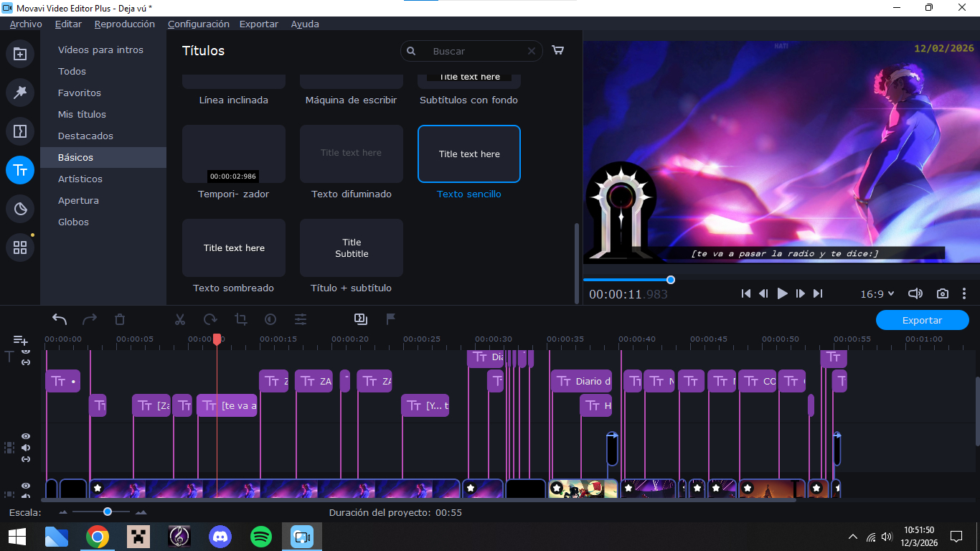This screenshot has height=551, width=980.
Task: Click the flag marker icon
Action: point(391,319)
